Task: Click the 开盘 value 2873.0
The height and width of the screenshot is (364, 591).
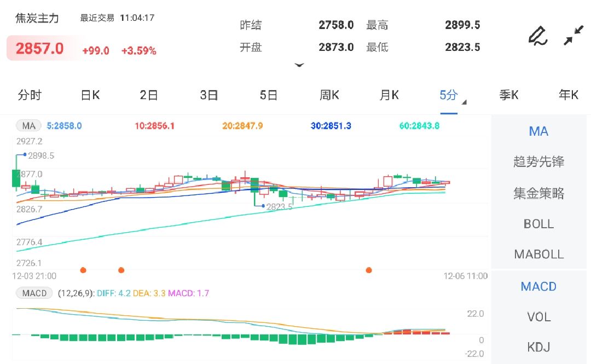Action: (336, 47)
